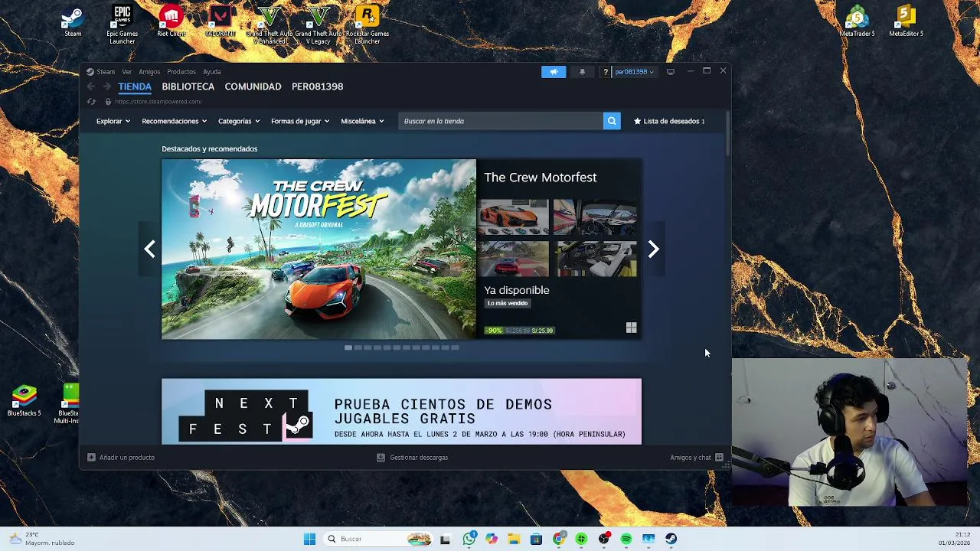980x551 pixels.
Task: Open The Crew Motorfest main banner image
Action: point(318,249)
